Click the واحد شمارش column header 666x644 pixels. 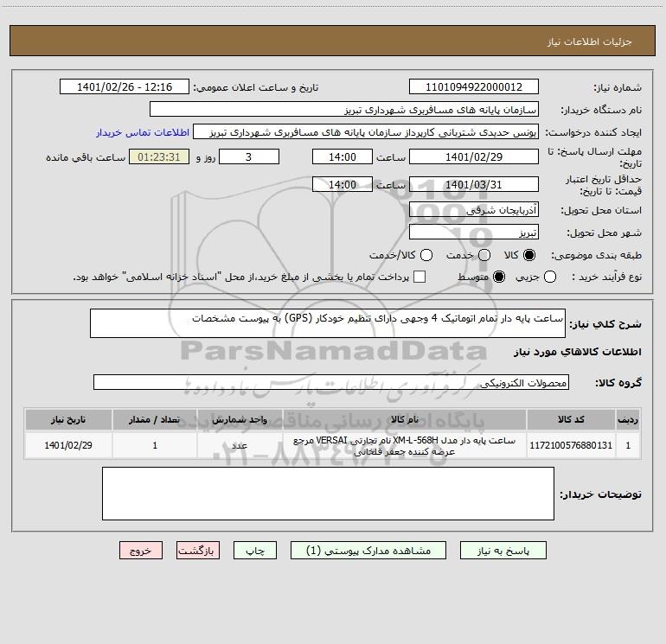pyautogui.click(x=240, y=419)
